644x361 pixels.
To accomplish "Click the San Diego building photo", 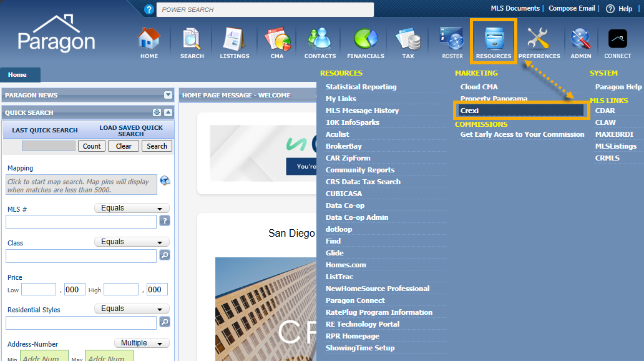I will tap(266, 309).
